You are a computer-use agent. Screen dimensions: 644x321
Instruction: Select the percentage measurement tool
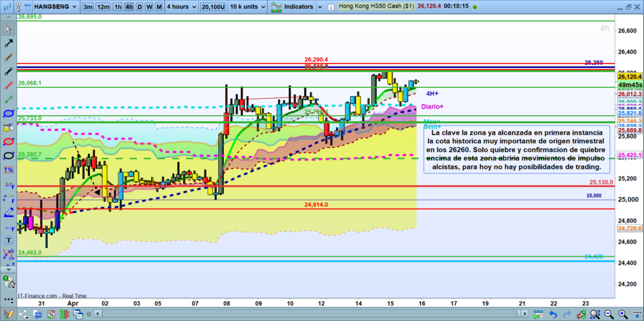click(x=8, y=170)
